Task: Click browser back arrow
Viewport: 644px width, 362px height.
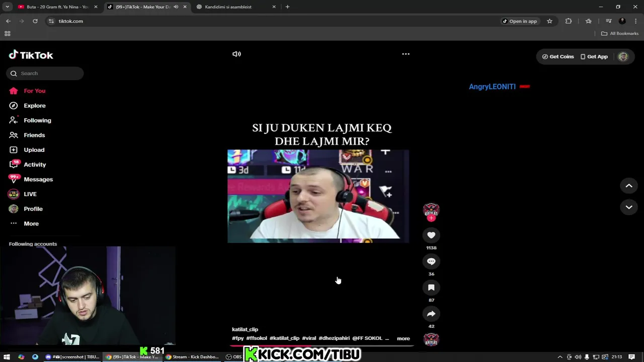Action: click(8, 21)
